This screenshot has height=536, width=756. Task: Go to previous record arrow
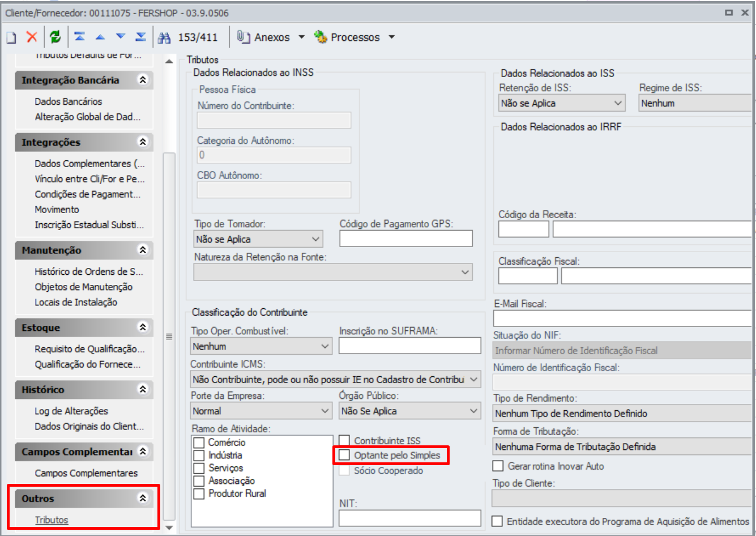(x=100, y=37)
